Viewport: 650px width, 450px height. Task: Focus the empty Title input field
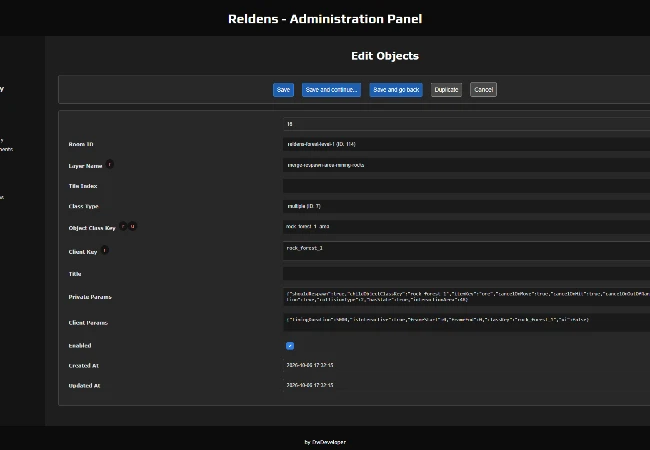pyautogui.click(x=466, y=273)
